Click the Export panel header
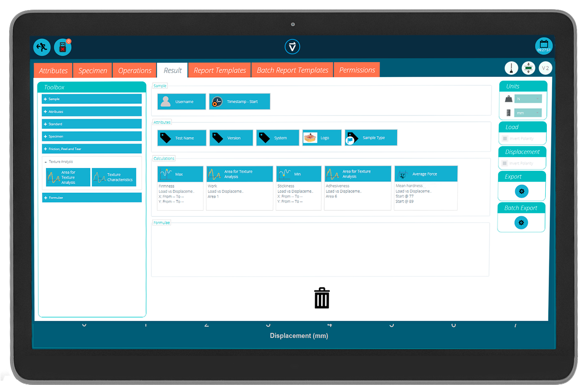Screen dimensions: 588x385 point(522,176)
